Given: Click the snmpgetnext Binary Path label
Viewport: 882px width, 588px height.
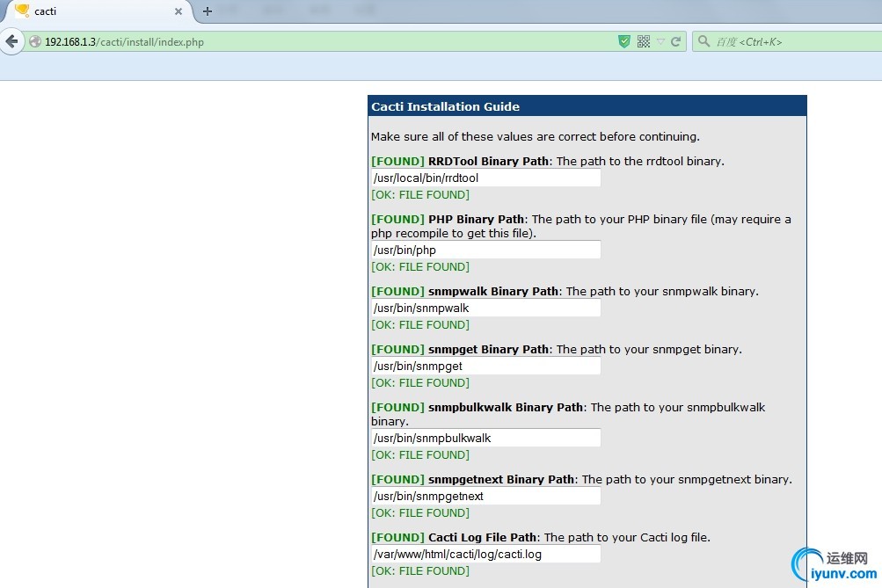Looking at the screenshot, I should [x=501, y=480].
